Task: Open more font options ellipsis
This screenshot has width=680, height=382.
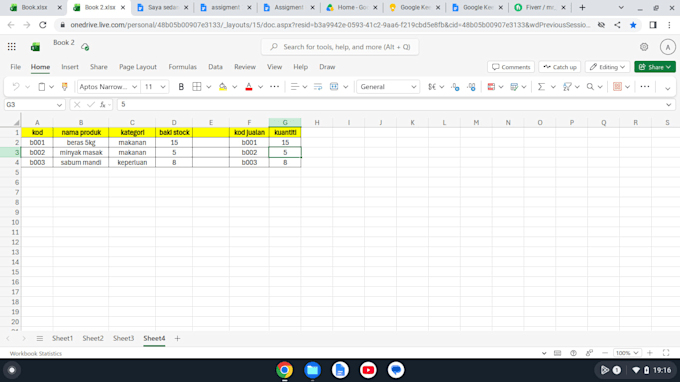Action: (275, 87)
